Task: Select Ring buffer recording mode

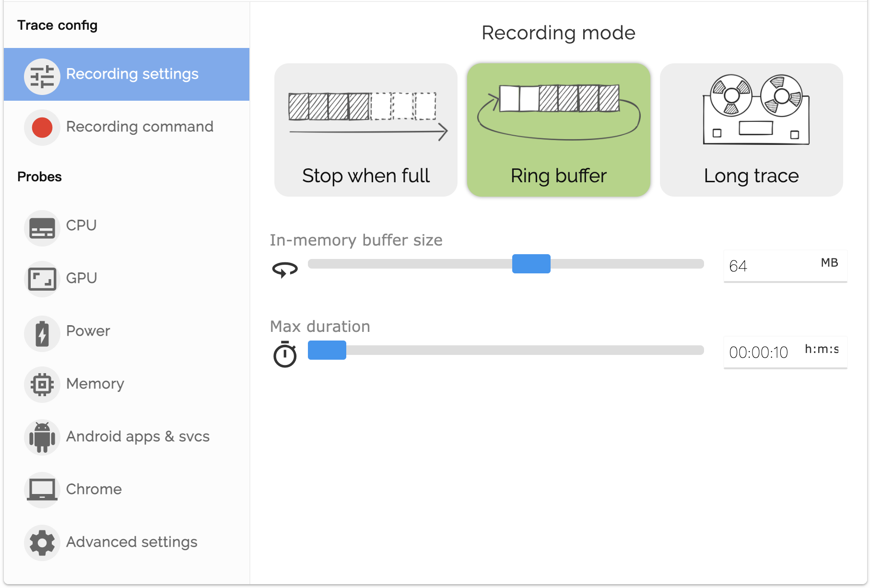Action: pyautogui.click(x=559, y=130)
